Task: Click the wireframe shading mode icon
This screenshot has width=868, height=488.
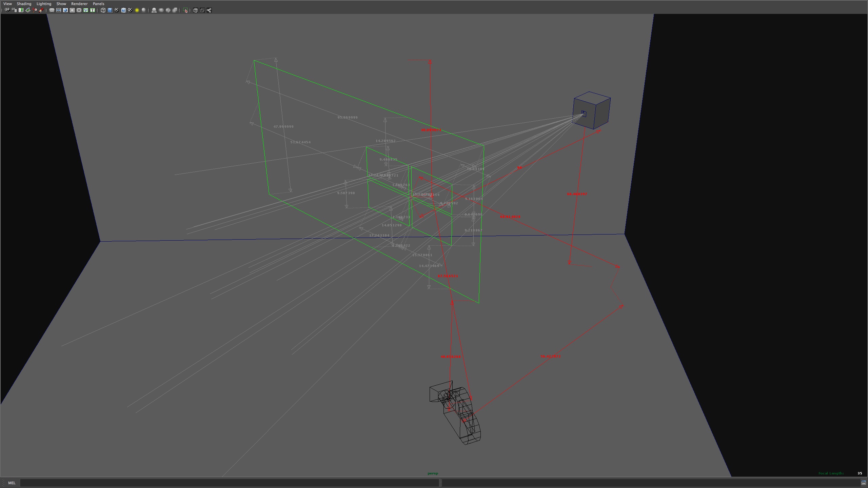Action: tap(102, 10)
